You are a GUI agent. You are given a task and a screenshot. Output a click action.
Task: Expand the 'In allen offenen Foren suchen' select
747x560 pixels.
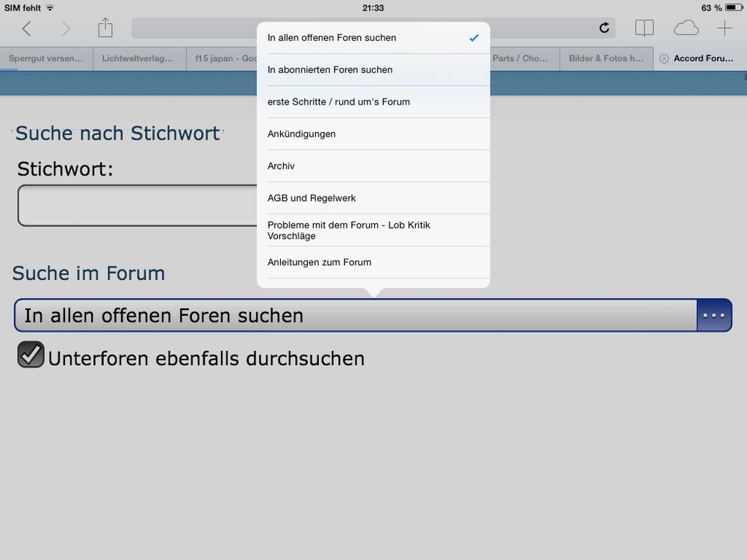pos(355,315)
